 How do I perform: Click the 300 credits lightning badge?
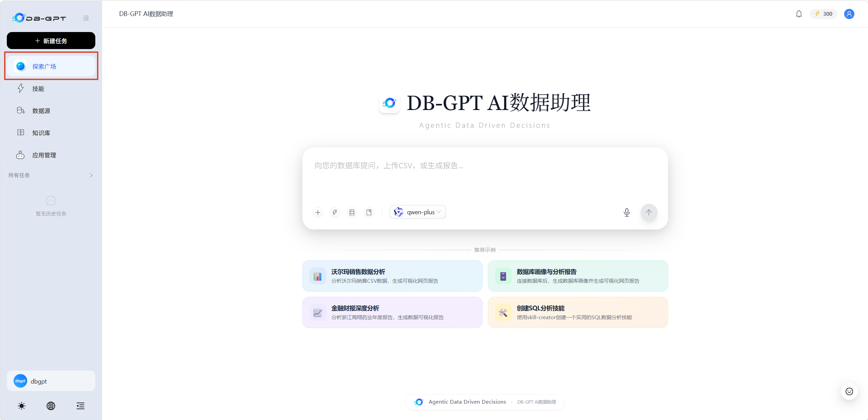click(x=823, y=14)
